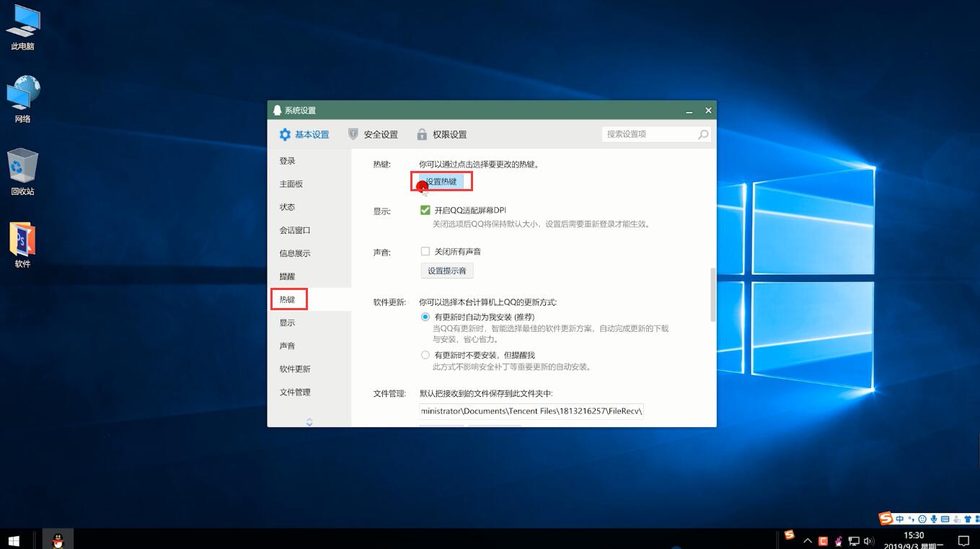
Task: Open the Windows Start menu
Action: pyautogui.click(x=14, y=540)
